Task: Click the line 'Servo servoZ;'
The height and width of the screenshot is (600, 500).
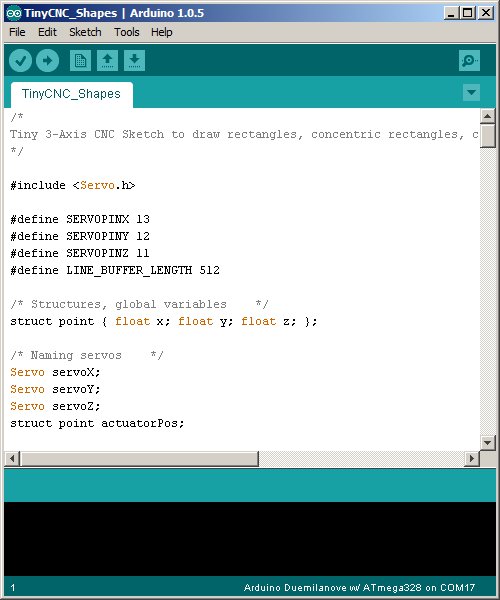Action: click(55, 406)
